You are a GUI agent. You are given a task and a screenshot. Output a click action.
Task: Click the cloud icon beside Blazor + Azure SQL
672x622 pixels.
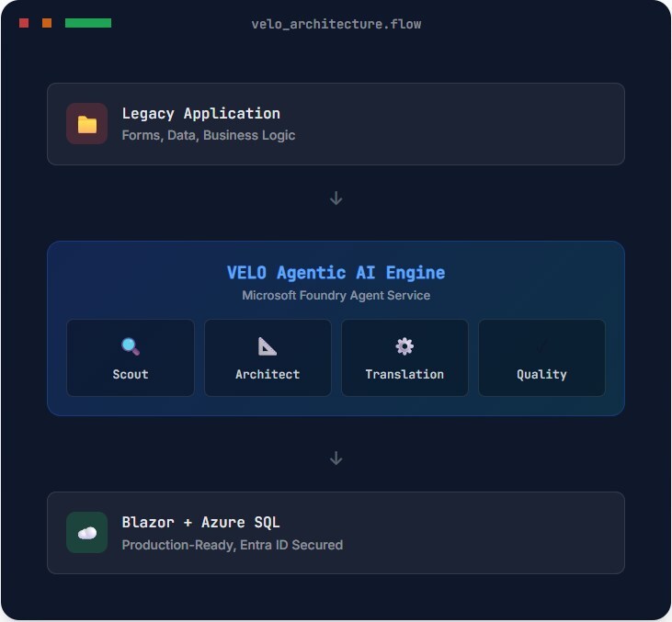(x=87, y=533)
